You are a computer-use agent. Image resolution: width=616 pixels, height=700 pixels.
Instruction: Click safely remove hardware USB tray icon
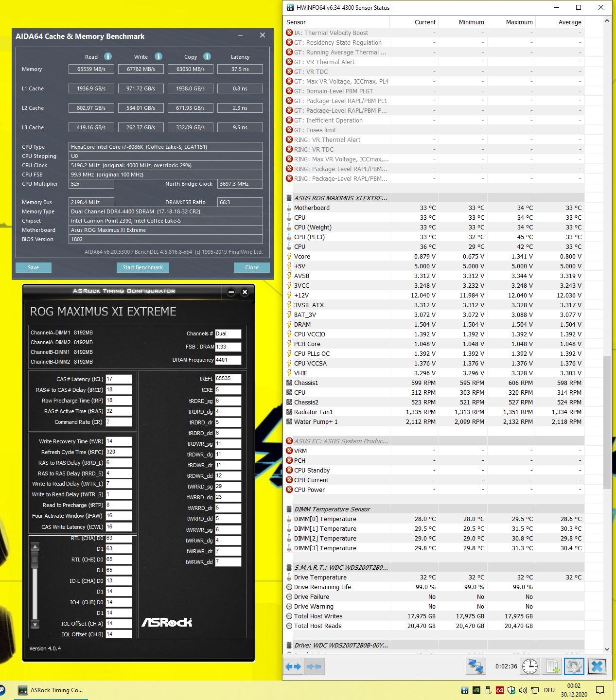488,690
